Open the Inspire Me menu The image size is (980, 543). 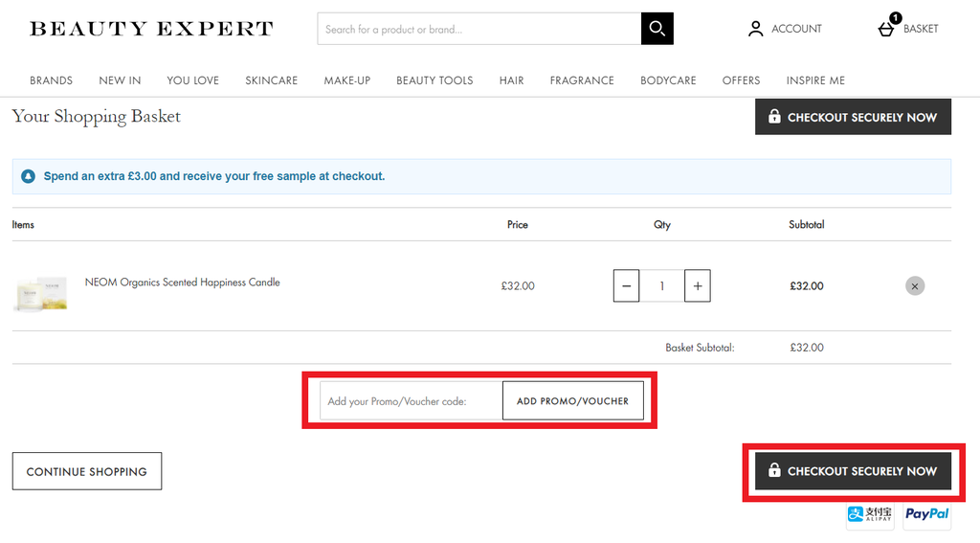(x=815, y=80)
